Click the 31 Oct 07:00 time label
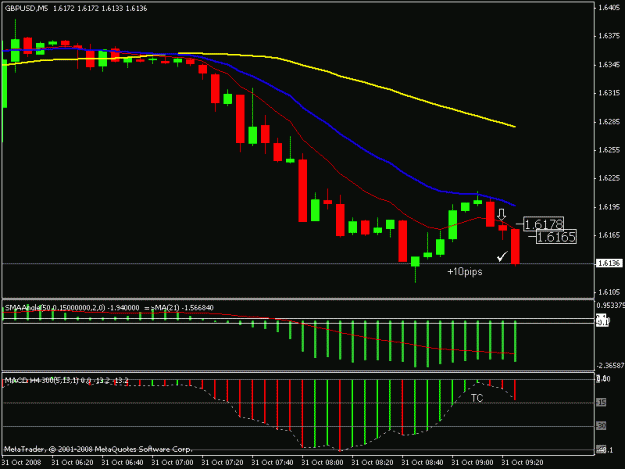 173,463
